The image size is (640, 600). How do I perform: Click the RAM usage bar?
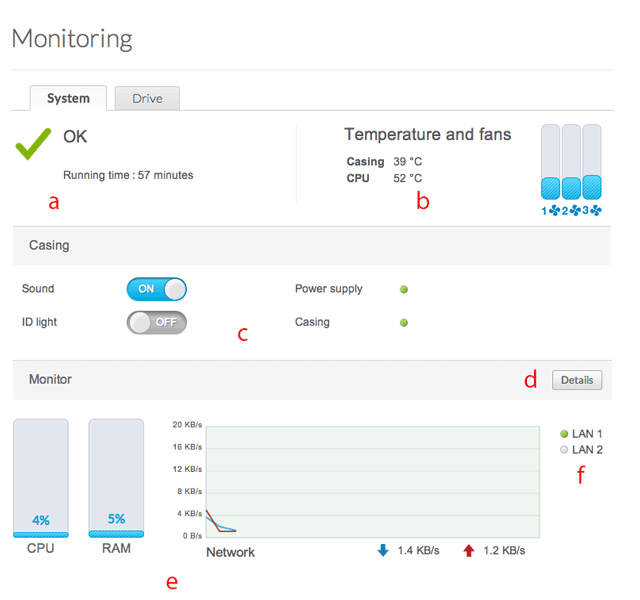(117, 478)
